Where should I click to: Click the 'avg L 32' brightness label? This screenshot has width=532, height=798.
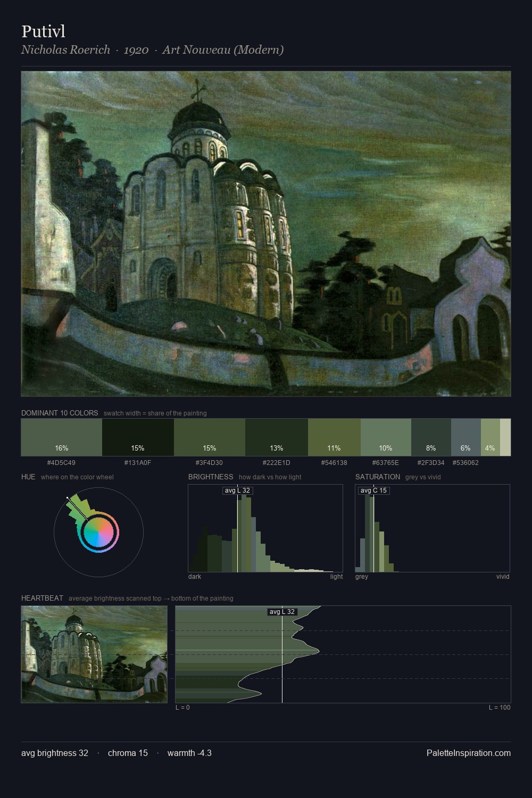[237, 491]
